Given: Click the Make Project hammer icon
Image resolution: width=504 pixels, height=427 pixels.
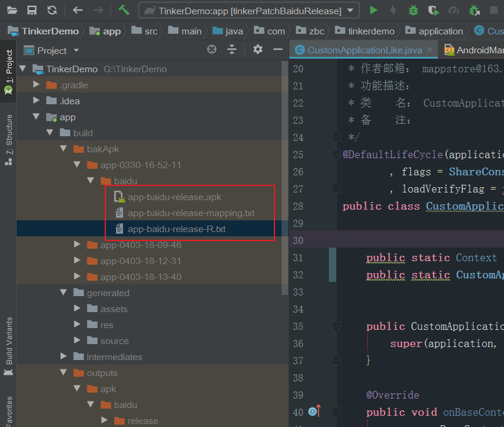Looking at the screenshot, I should tap(124, 10).
